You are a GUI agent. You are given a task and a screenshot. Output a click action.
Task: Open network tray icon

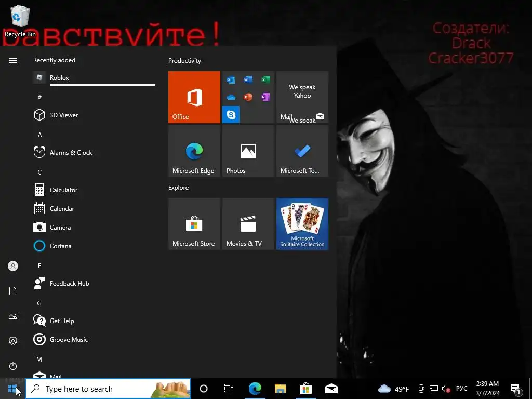[434, 389]
